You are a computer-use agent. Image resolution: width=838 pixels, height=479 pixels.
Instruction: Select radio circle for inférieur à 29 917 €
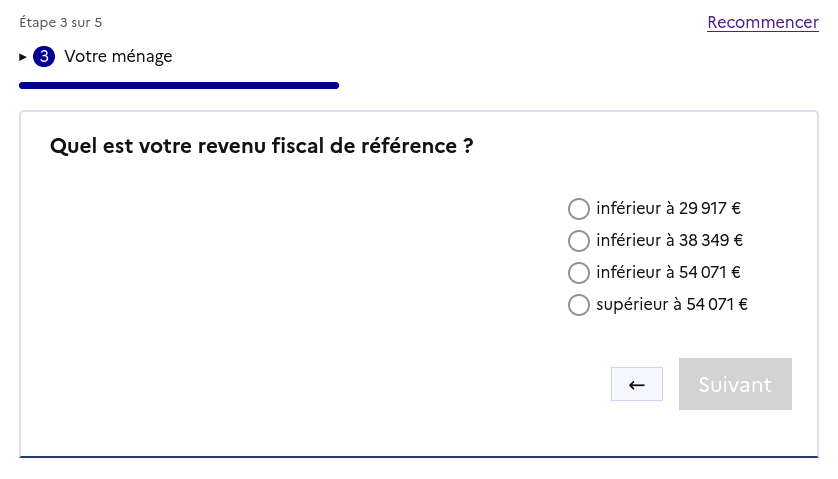click(x=578, y=209)
